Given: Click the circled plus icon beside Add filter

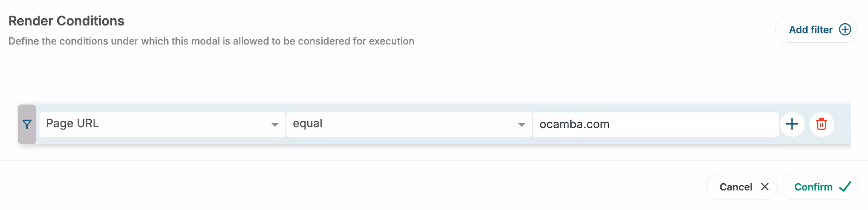Looking at the screenshot, I should 845,30.
